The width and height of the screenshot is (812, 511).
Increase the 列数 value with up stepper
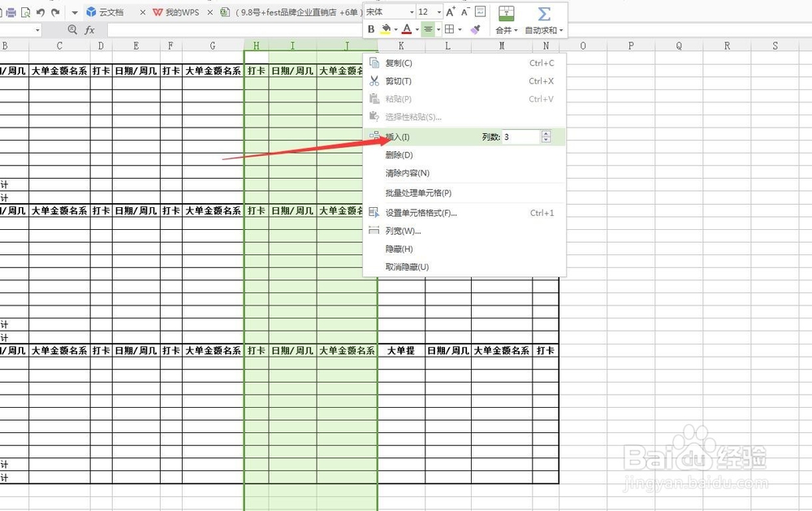coord(546,134)
